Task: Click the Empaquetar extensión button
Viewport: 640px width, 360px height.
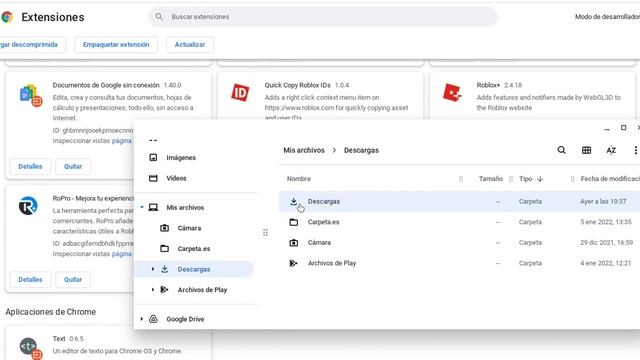Action: [x=116, y=44]
